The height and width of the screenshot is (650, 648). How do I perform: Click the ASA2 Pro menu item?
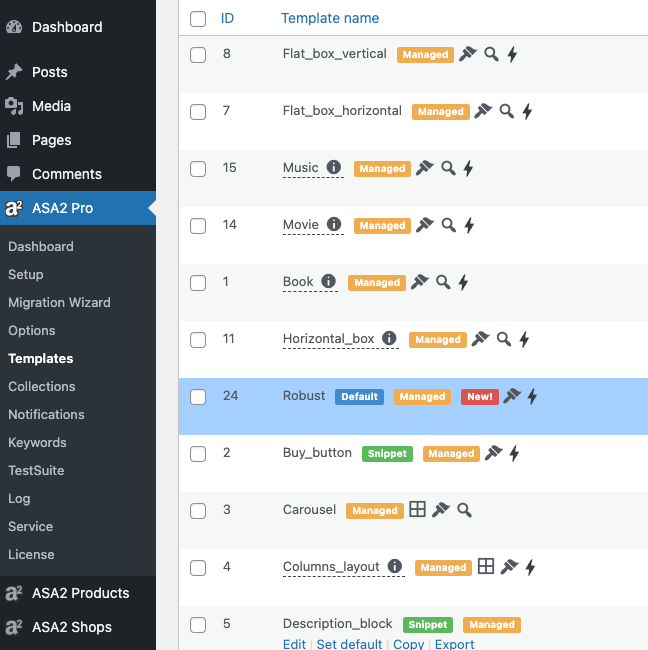[x=78, y=208]
